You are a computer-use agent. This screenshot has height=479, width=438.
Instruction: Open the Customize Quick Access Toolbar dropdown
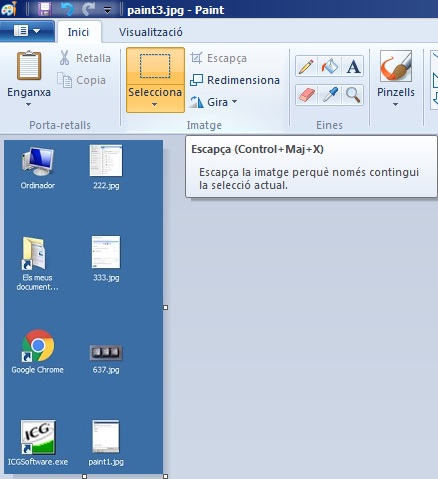(x=107, y=10)
